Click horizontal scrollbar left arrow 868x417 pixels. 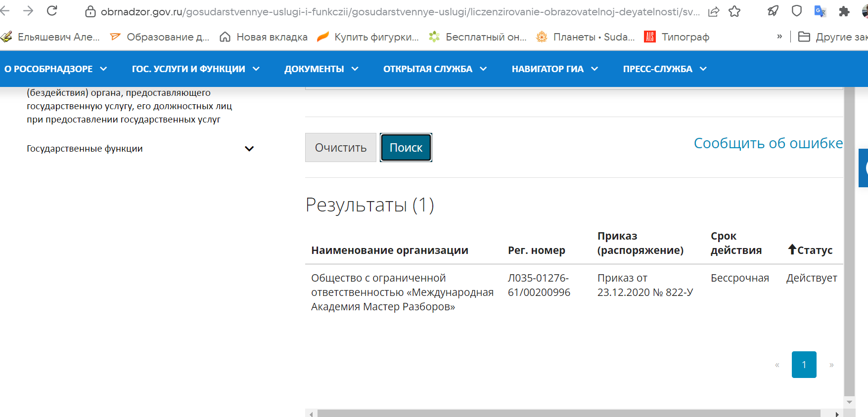tap(311, 414)
